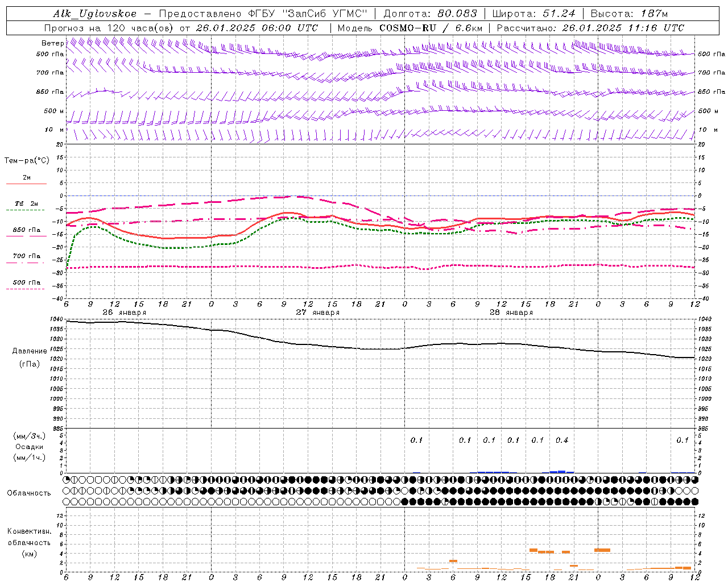728x582 pixels.
Task: Click the Высота: 187м value
Action: click(630, 14)
